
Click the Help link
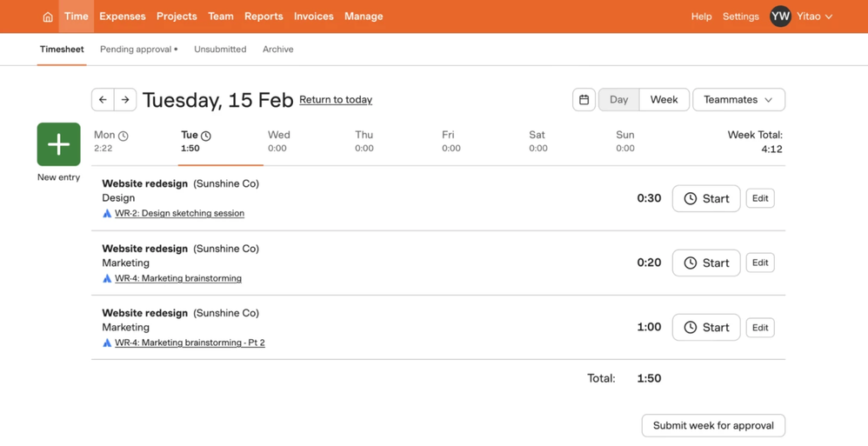[701, 17]
